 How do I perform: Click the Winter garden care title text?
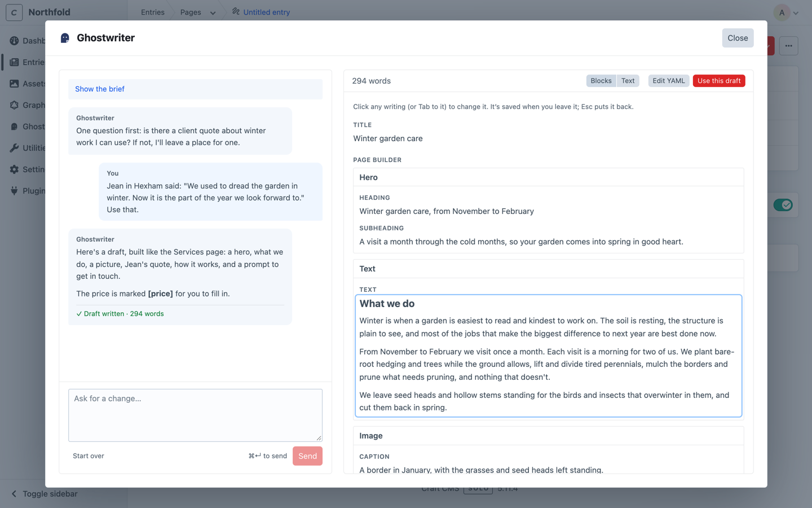pos(388,138)
